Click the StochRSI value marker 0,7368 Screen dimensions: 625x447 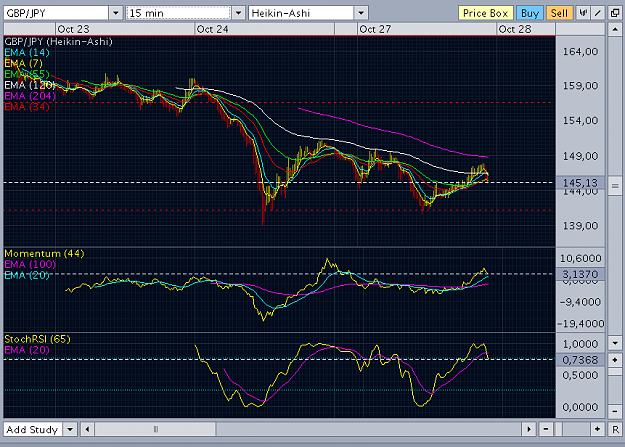[580, 360]
